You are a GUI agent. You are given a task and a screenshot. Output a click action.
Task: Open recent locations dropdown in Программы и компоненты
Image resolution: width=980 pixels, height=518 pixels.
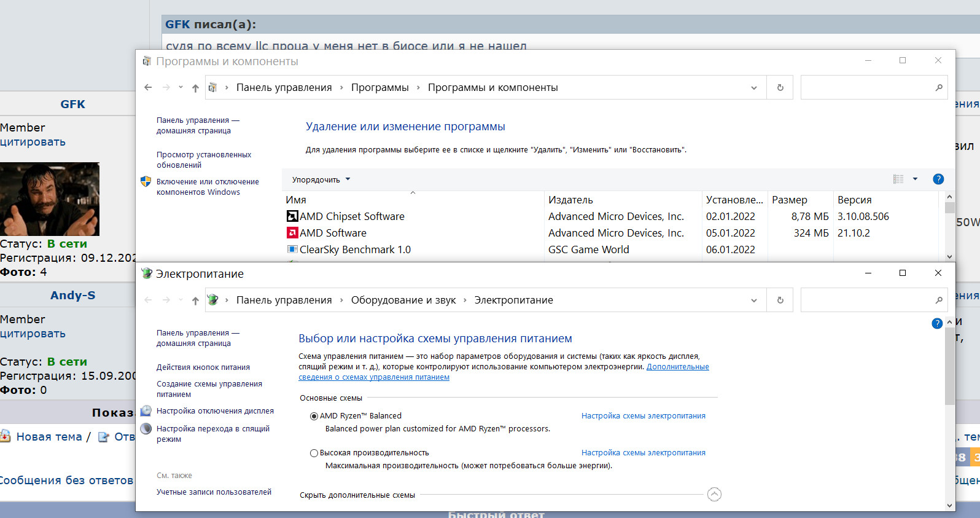181,87
